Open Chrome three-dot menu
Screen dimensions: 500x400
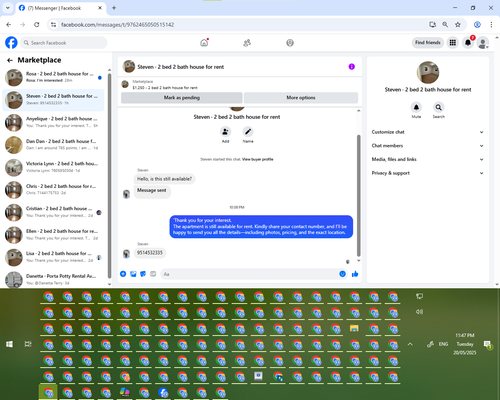tap(491, 25)
